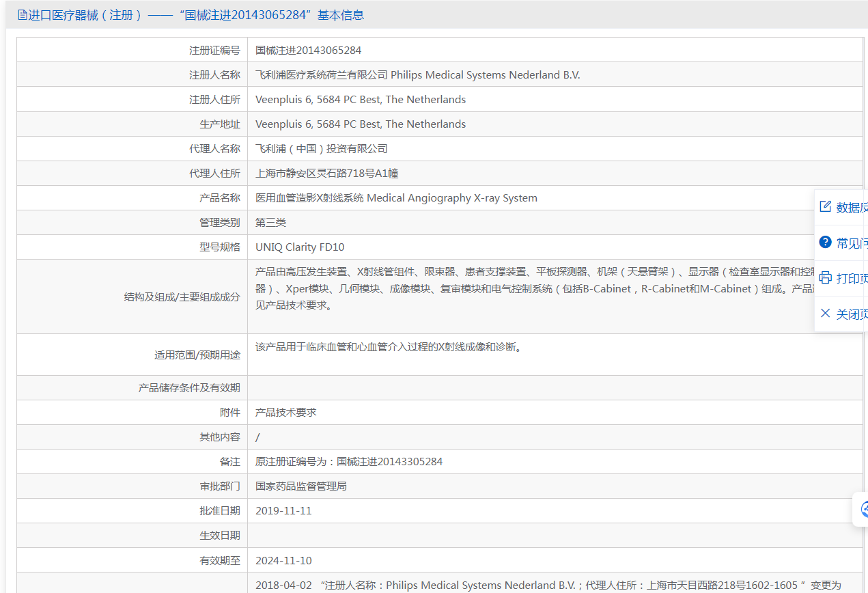Click the 产品储存条件及有效期 label
Screen dimensions: 868x593
pos(189,387)
